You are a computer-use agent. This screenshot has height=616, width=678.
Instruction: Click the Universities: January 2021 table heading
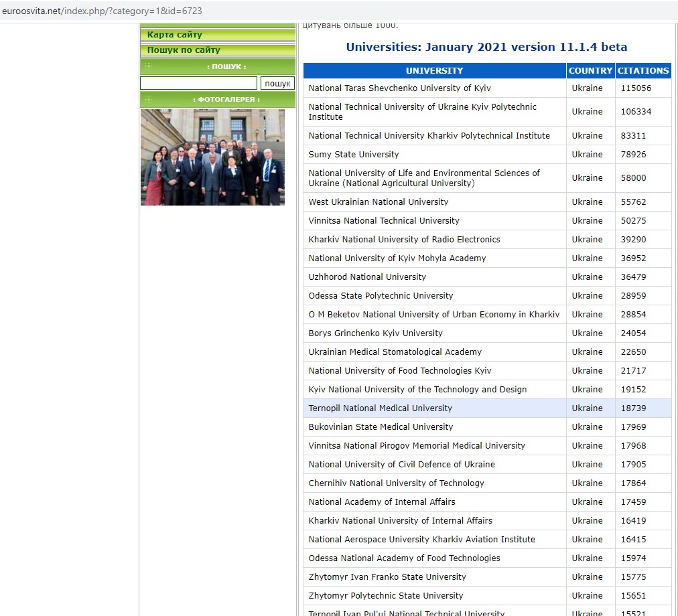(x=486, y=48)
